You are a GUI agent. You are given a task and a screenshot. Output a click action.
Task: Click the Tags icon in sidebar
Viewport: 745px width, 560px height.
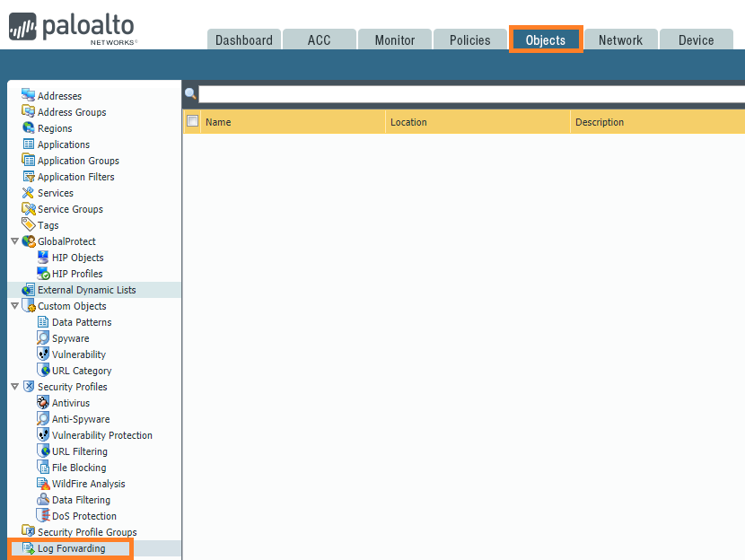[29, 225]
